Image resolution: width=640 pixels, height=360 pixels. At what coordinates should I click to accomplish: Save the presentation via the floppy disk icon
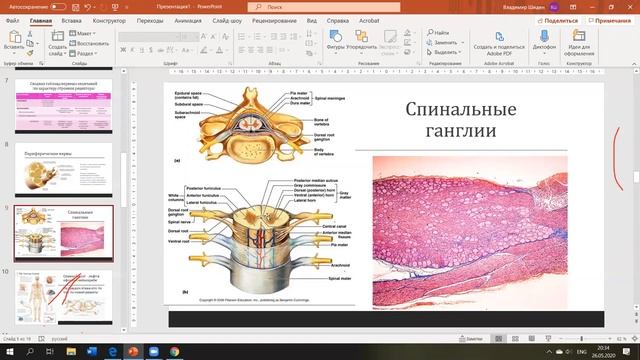coord(76,7)
